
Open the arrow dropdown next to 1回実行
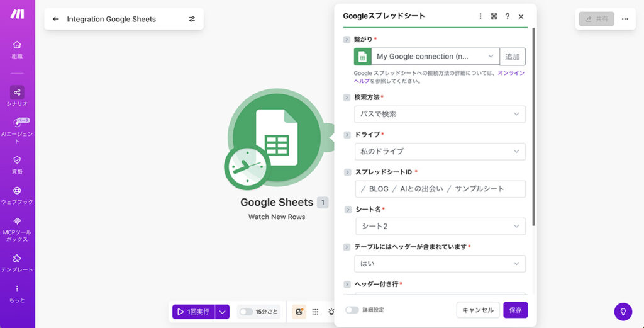tap(222, 312)
